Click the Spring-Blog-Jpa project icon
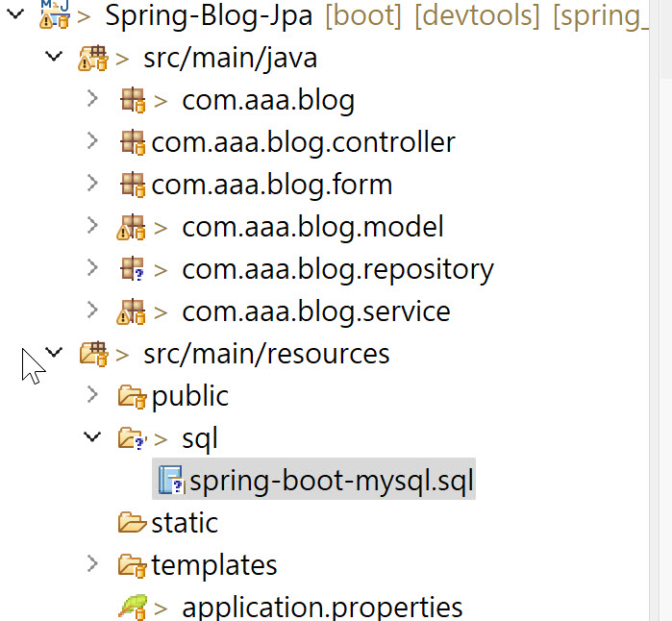This screenshot has width=672, height=621. coord(55,14)
